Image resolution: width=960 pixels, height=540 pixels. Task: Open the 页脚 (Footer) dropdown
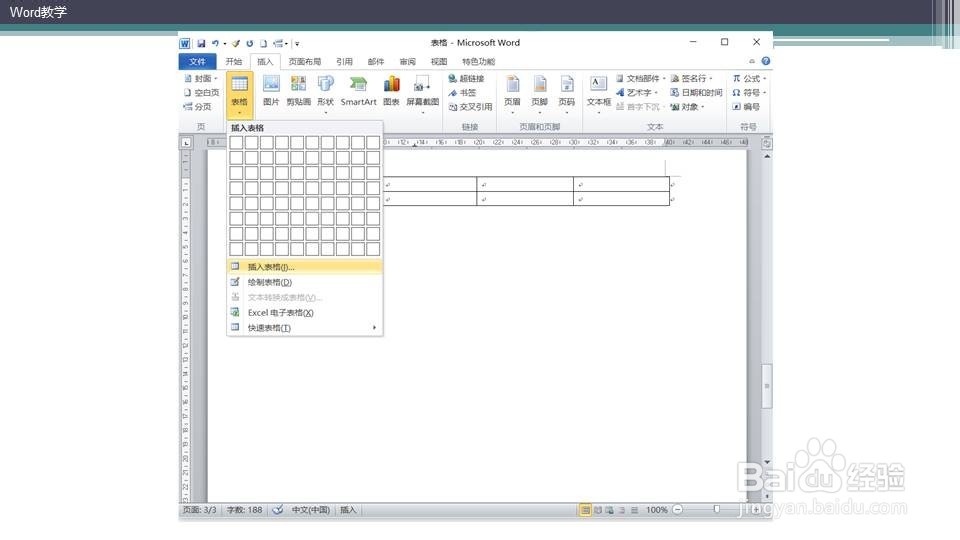pos(539,94)
